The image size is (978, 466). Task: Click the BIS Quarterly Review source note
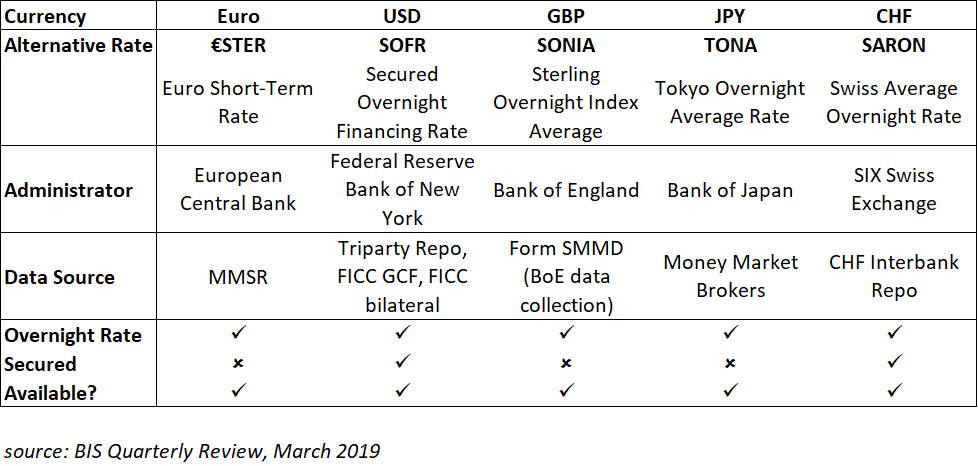pos(192,450)
